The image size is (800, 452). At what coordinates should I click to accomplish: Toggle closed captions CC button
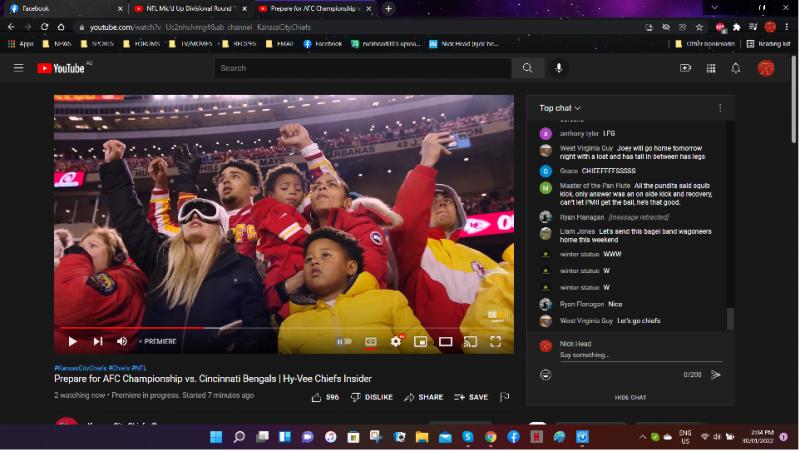tap(371, 341)
